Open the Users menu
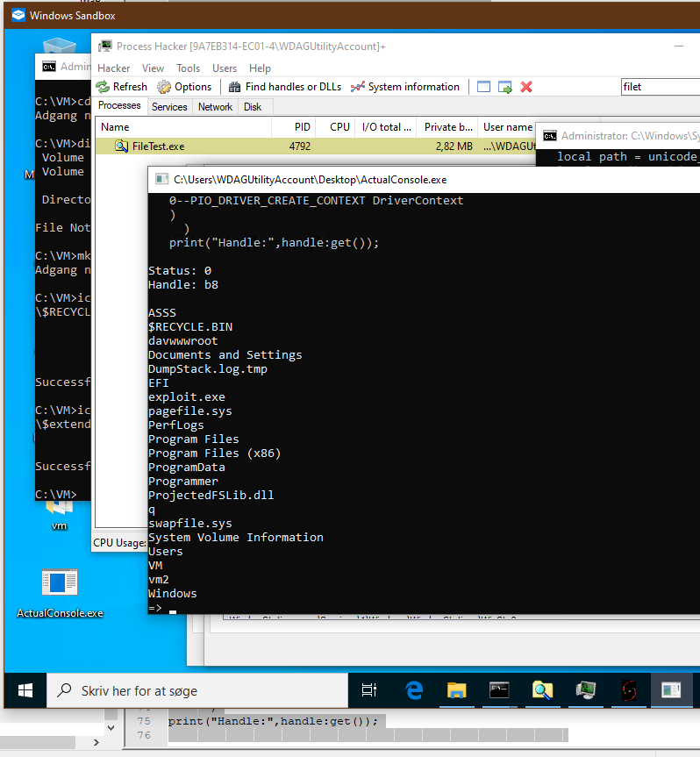Viewport: 700px width, 757px height. coord(225,68)
